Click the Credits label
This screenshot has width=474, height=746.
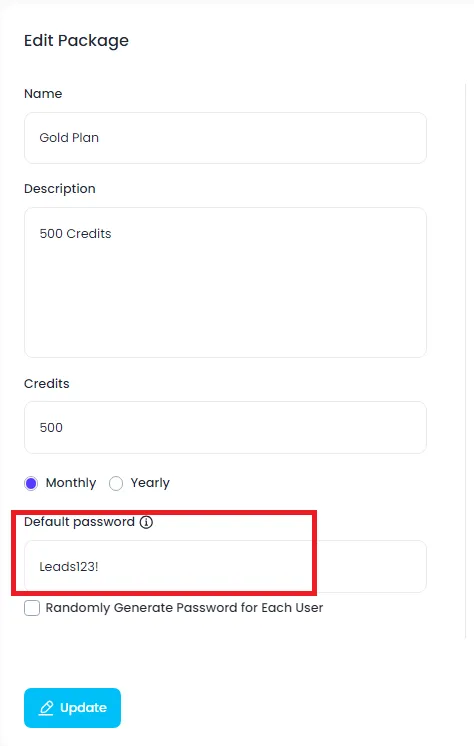[47, 383]
